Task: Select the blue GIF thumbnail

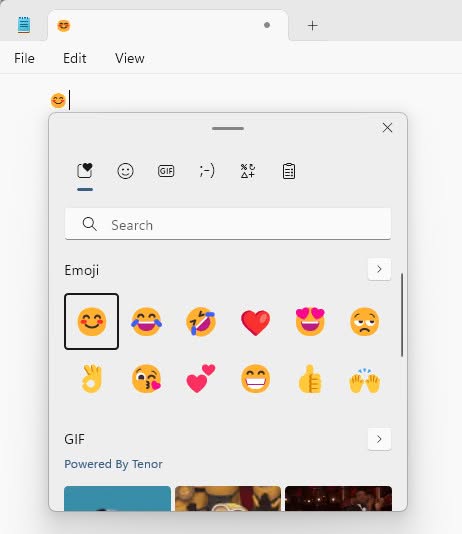Action: pos(117,499)
